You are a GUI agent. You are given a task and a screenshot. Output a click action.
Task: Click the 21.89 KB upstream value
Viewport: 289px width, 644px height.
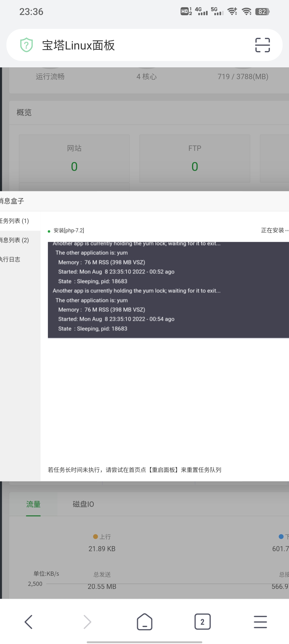click(x=102, y=549)
